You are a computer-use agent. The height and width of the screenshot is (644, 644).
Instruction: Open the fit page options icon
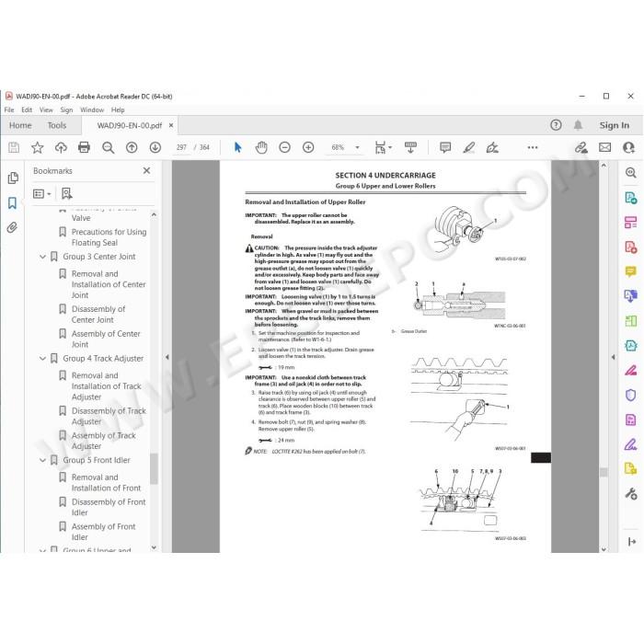coord(381,147)
